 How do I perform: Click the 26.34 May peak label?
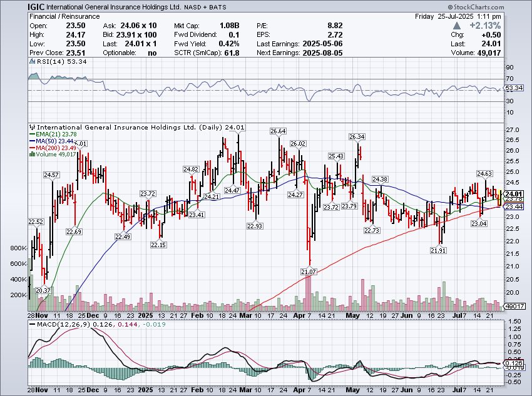click(x=357, y=136)
